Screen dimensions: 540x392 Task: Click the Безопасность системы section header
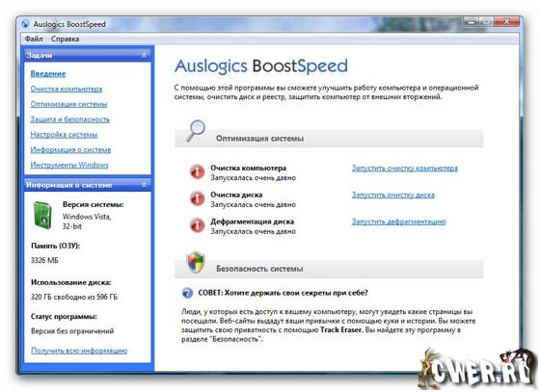tap(329, 269)
